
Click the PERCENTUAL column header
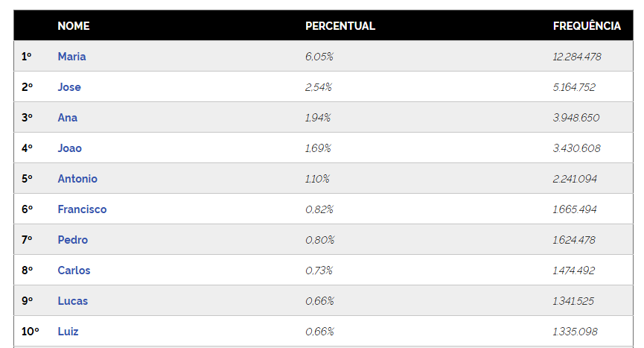click(x=339, y=26)
